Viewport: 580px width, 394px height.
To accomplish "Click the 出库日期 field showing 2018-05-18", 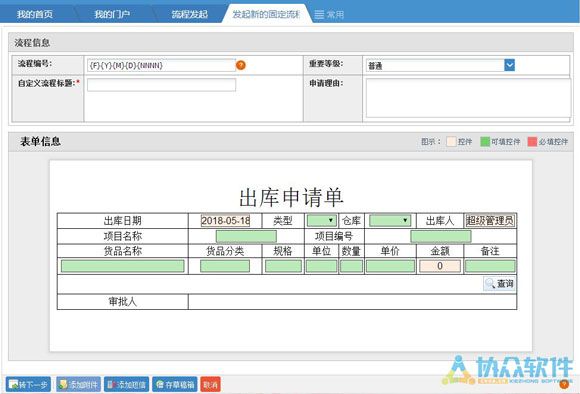I will (225, 221).
